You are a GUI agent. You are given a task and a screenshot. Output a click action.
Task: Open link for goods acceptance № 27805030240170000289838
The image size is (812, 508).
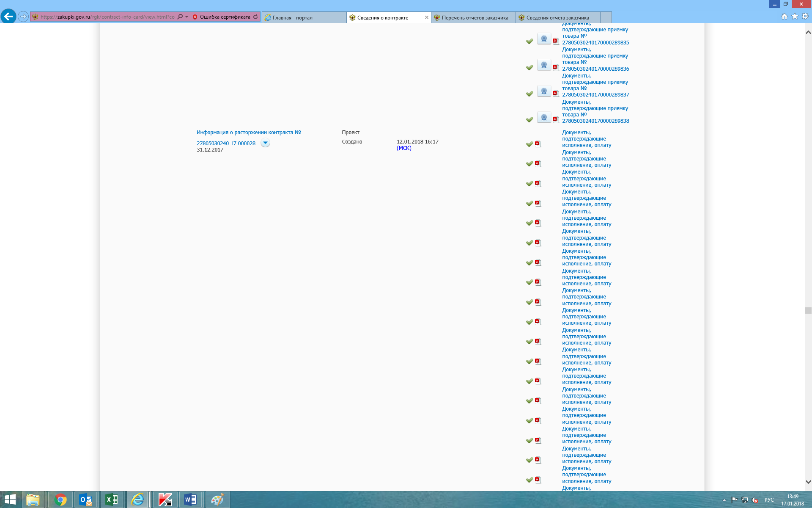click(595, 111)
